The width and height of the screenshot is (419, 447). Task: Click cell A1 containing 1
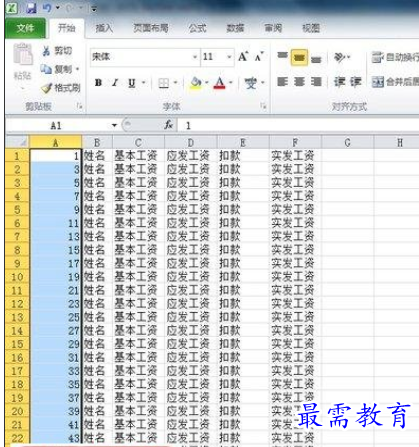point(55,156)
